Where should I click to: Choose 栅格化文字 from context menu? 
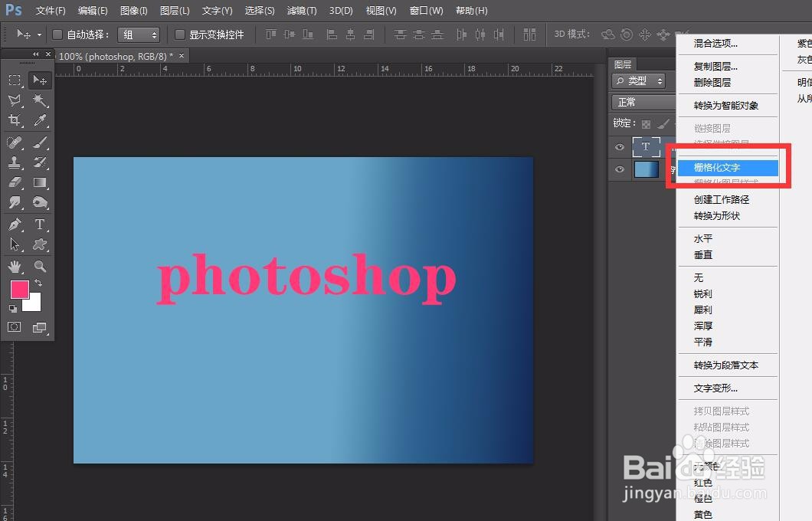click(x=728, y=167)
